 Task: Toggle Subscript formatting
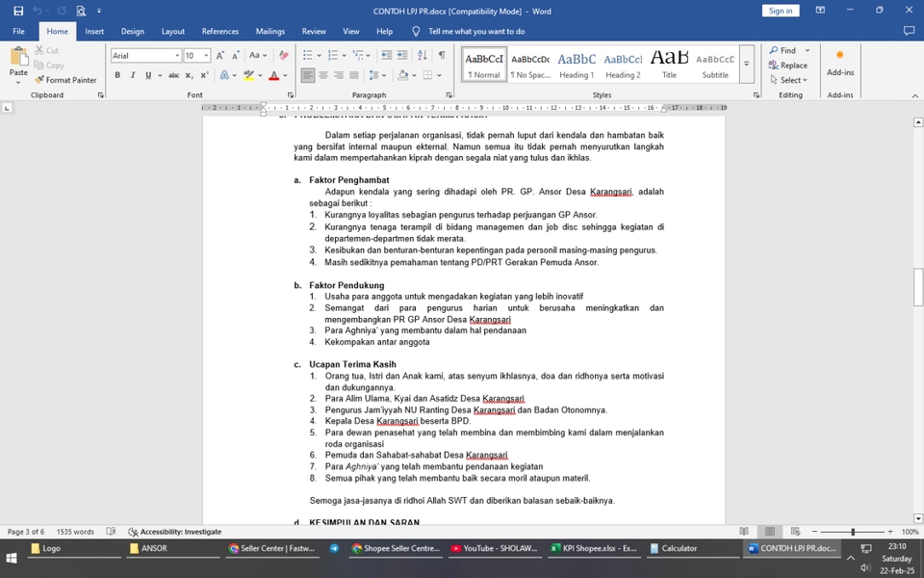coord(189,75)
